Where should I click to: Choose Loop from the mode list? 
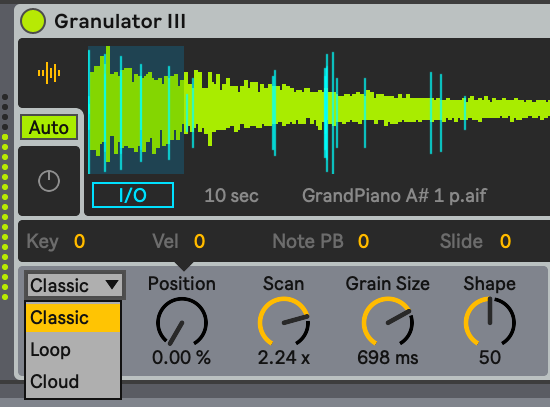coord(73,349)
